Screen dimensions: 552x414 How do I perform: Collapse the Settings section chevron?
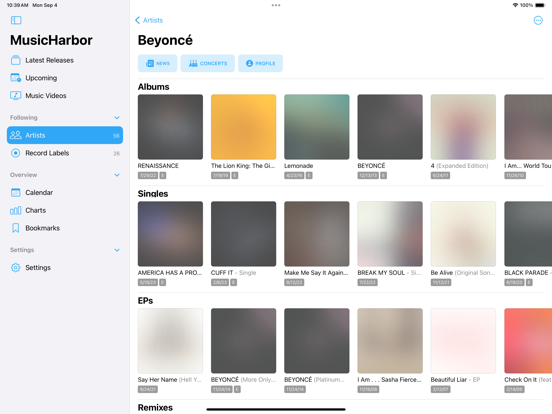point(117,250)
